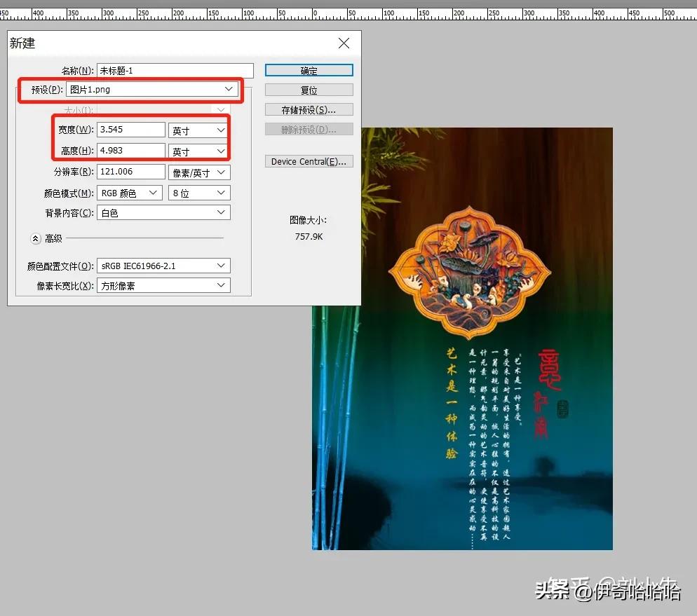The image size is (697, 616).
Task: Select the 名称 field showing 未标题-1
Action: (x=175, y=70)
